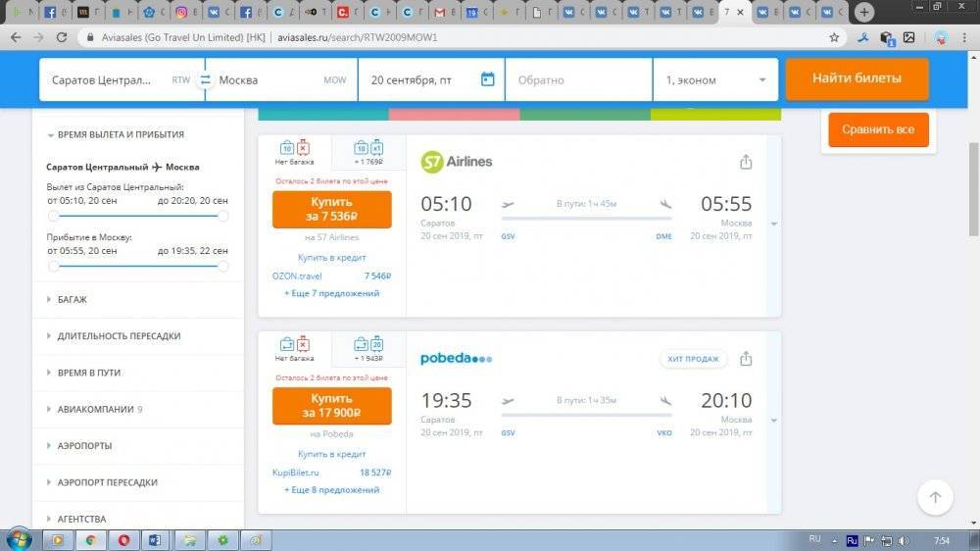This screenshot has height=551, width=980.
Task: Open passengers and class dropdown
Action: pyautogui.click(x=715, y=80)
